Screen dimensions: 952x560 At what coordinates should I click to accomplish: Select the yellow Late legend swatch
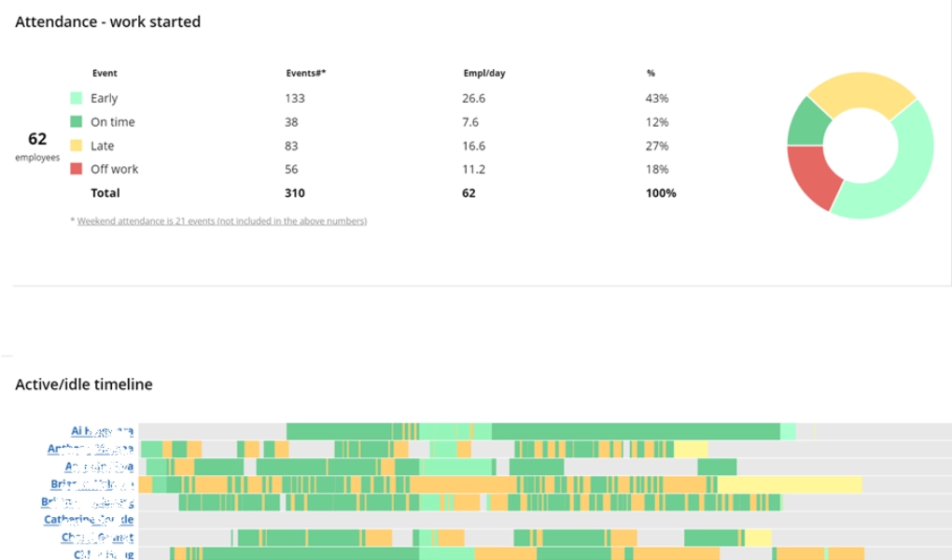77,146
